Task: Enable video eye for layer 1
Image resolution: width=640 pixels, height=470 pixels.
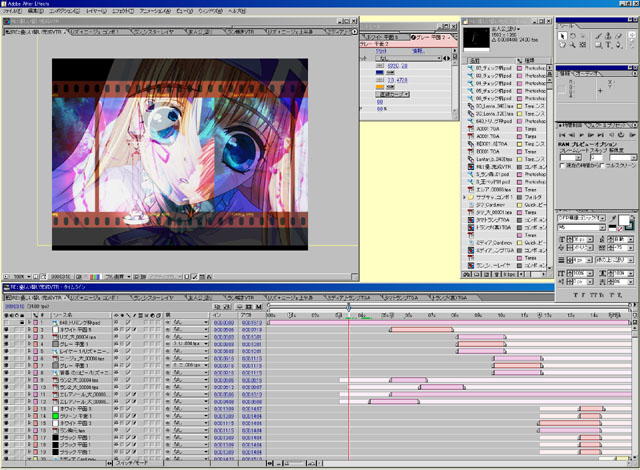Action: point(6,322)
